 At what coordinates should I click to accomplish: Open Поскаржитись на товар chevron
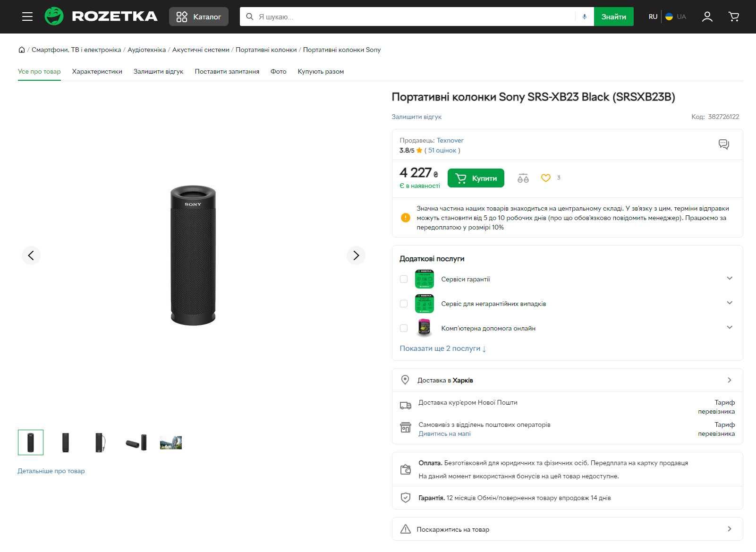coord(730,529)
